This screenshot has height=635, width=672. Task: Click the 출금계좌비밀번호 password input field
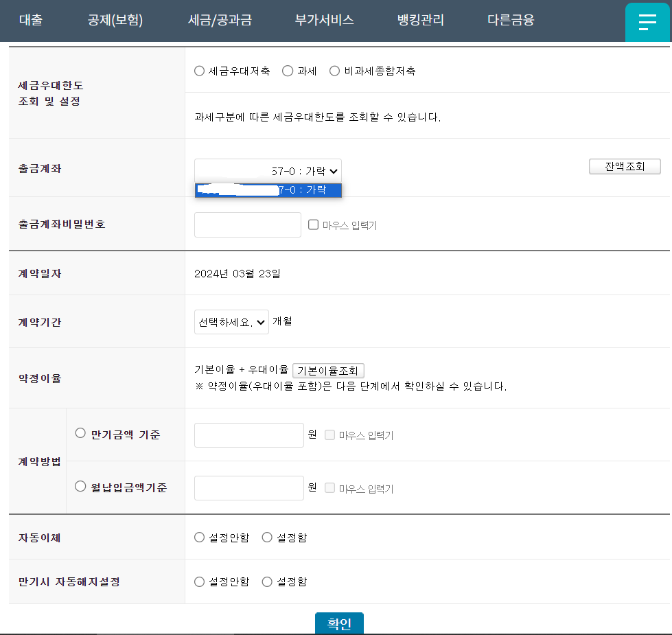pos(247,224)
